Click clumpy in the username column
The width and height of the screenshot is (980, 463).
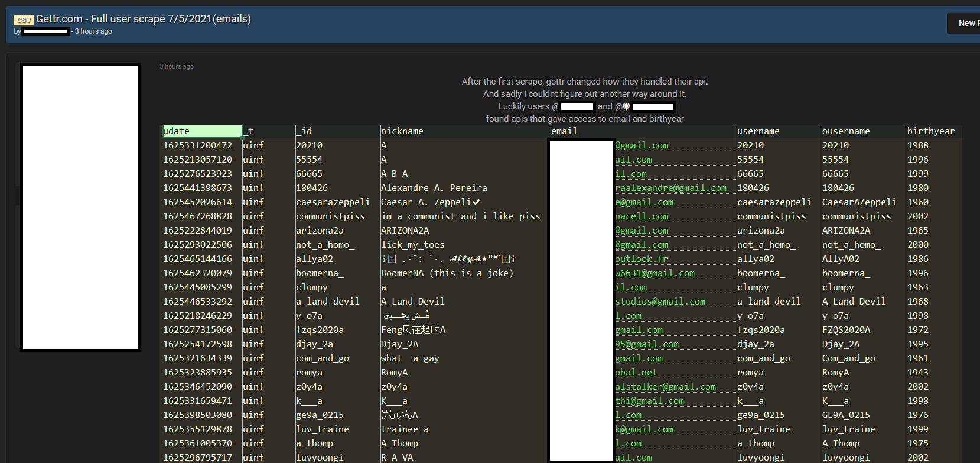tap(753, 287)
